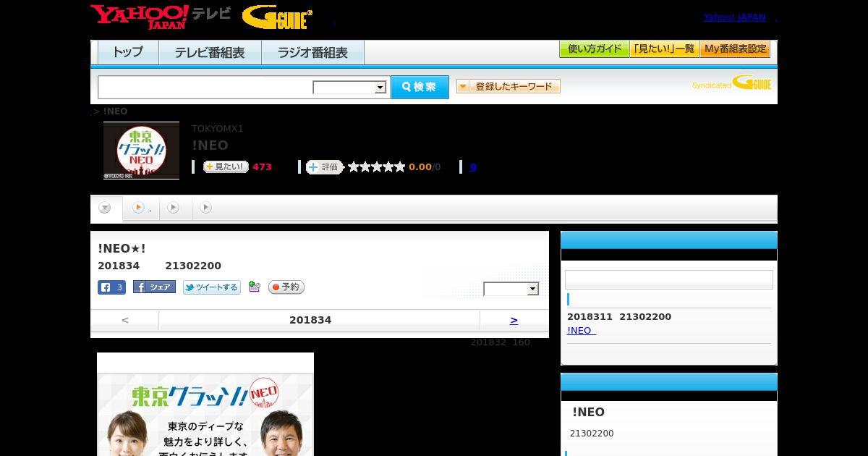
Task: Select the third tab with play arrow
Action: coord(174,208)
